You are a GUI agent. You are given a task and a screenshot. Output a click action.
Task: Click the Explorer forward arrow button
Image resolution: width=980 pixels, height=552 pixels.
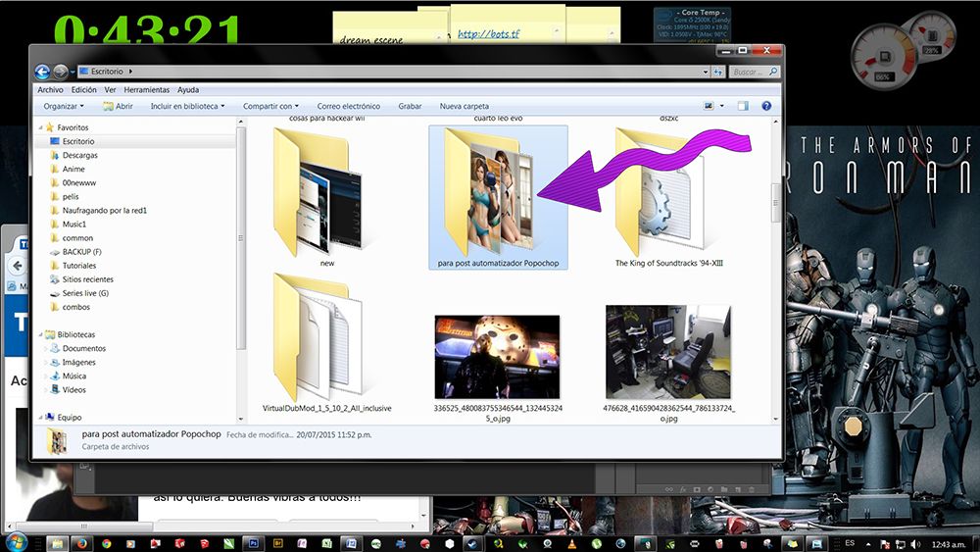(x=60, y=72)
